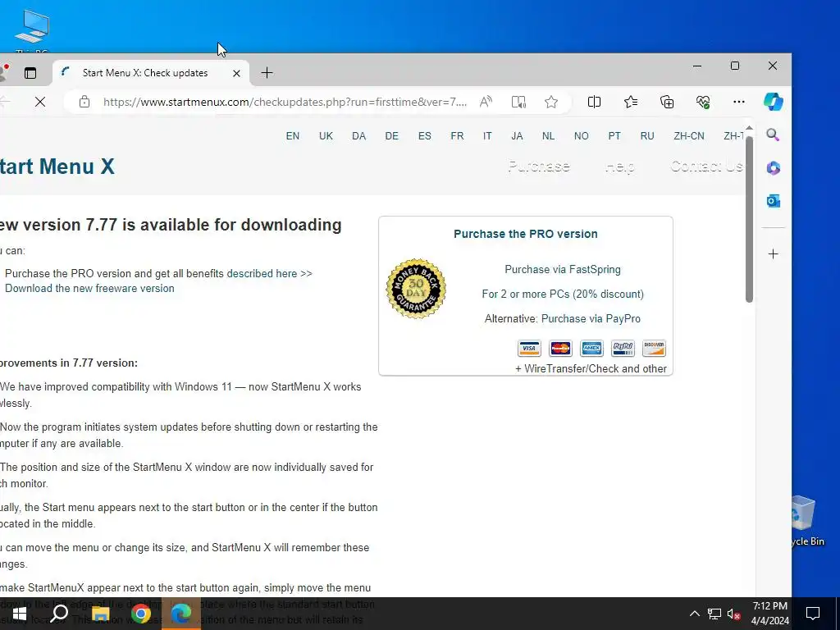Choose For 2 or more PCs discount link

563,294
